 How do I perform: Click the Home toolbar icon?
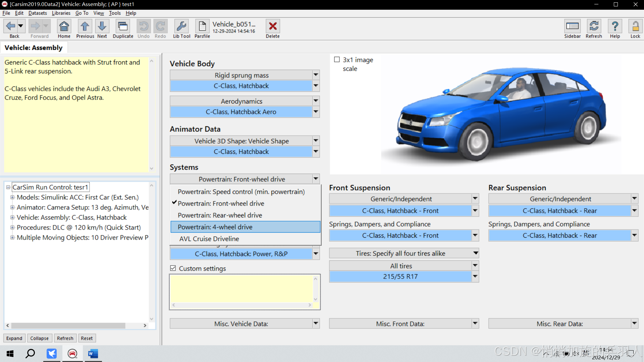[64, 26]
